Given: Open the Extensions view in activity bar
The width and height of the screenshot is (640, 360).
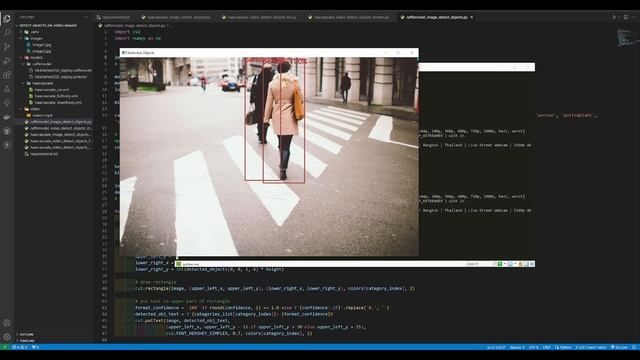Looking at the screenshot, I should 7,75.
